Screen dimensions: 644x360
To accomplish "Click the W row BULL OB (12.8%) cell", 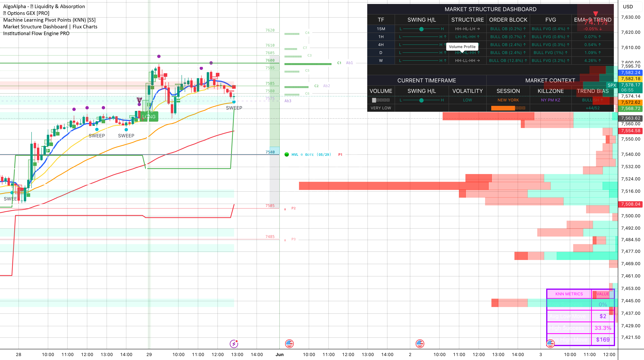I will tap(508, 61).
